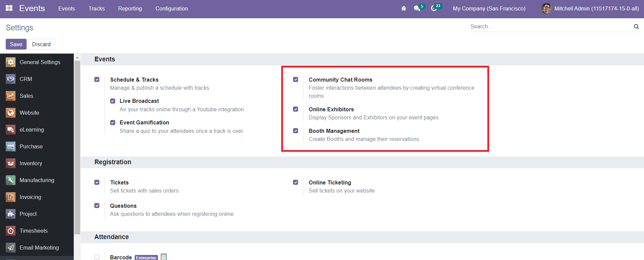
Task: Open the Events menu
Action: (x=67, y=8)
